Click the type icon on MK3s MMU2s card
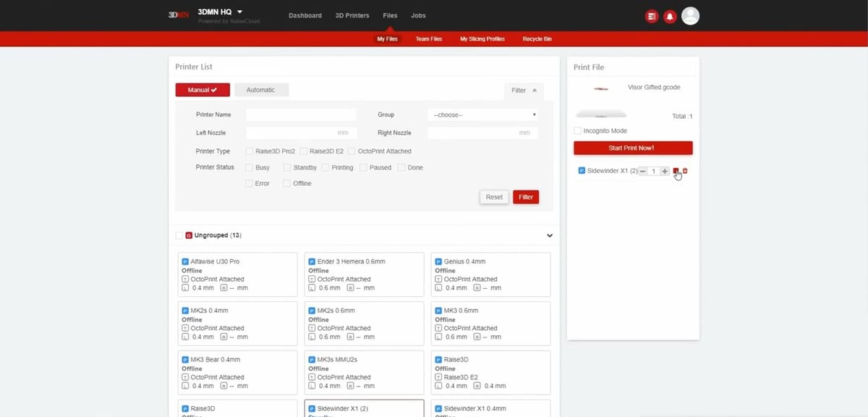 [x=312, y=377]
